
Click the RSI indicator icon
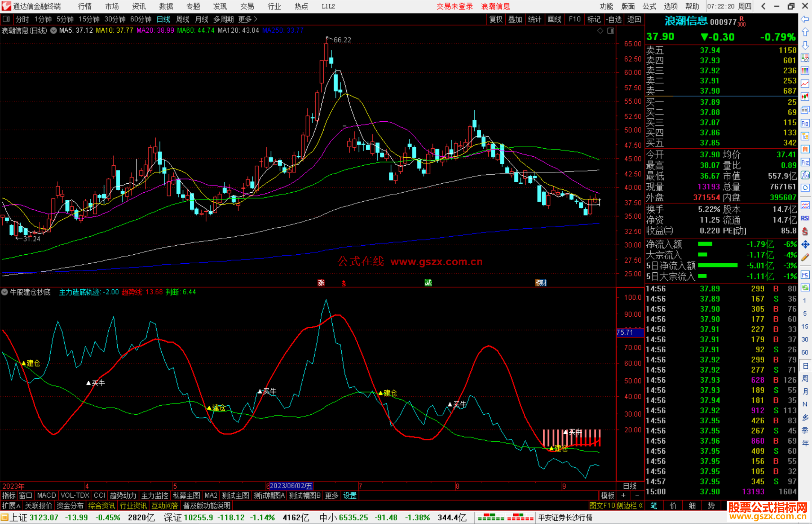click(x=805, y=218)
